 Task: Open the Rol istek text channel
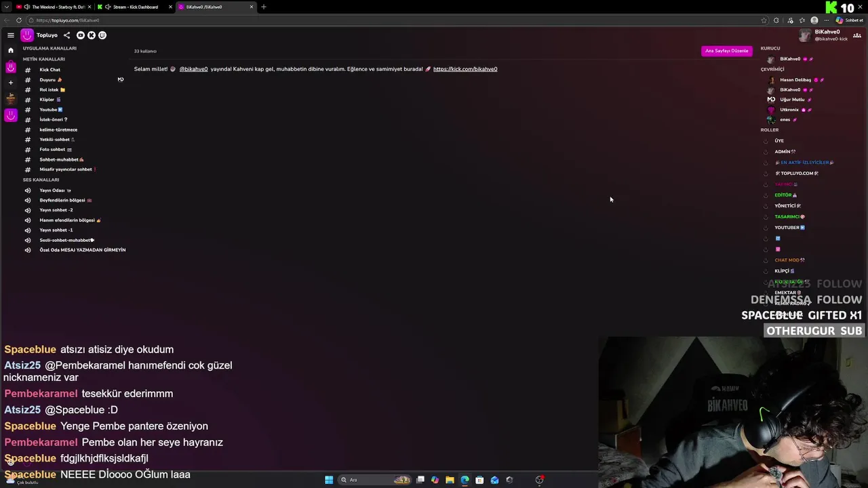52,90
